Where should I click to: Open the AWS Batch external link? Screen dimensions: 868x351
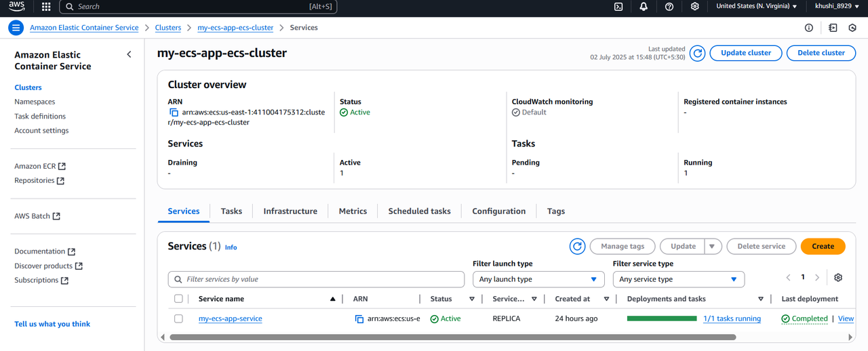37,216
